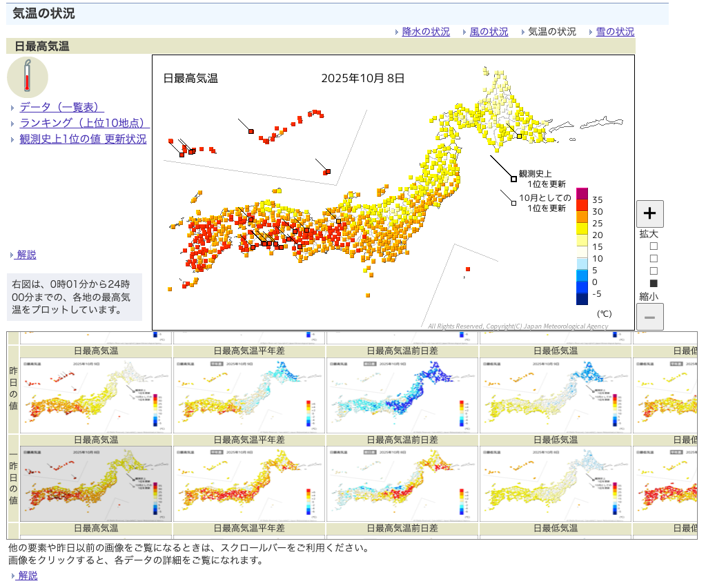
Task: Click the isolated red station marker southeast of Honshu
Action: pos(468,269)
